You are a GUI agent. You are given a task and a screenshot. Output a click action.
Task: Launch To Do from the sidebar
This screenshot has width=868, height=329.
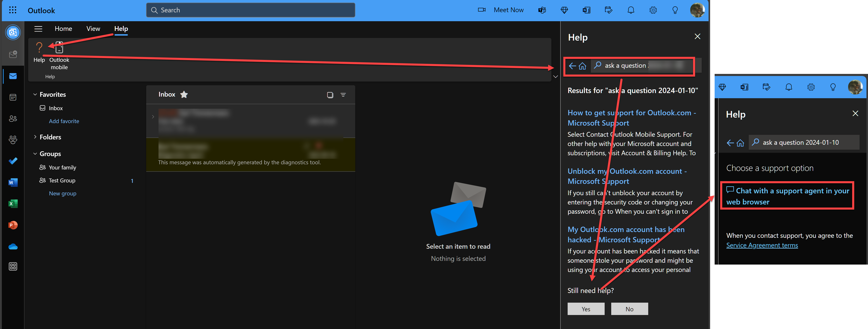coord(13,161)
